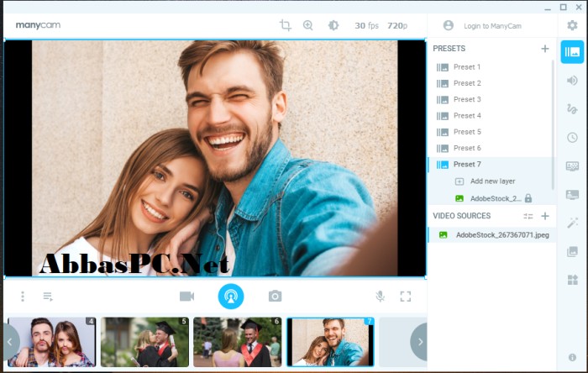The width and height of the screenshot is (588, 373).
Task: Enter fullscreen preview mode
Action: click(406, 297)
